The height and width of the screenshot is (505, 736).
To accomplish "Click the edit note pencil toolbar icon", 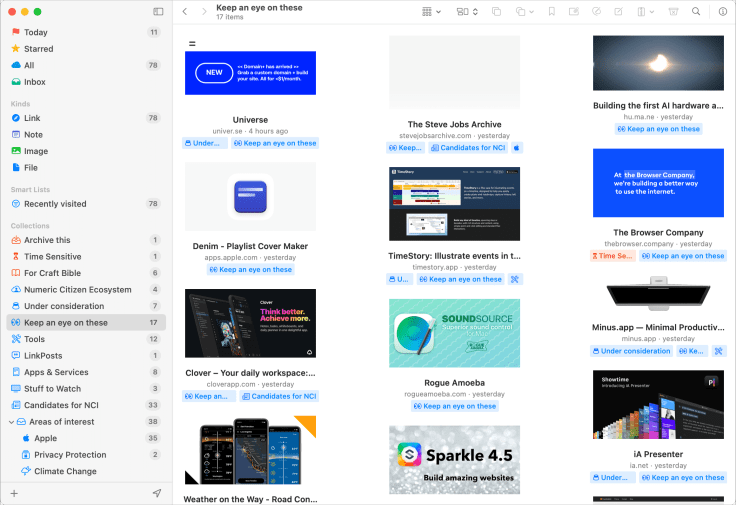I will (x=619, y=12).
